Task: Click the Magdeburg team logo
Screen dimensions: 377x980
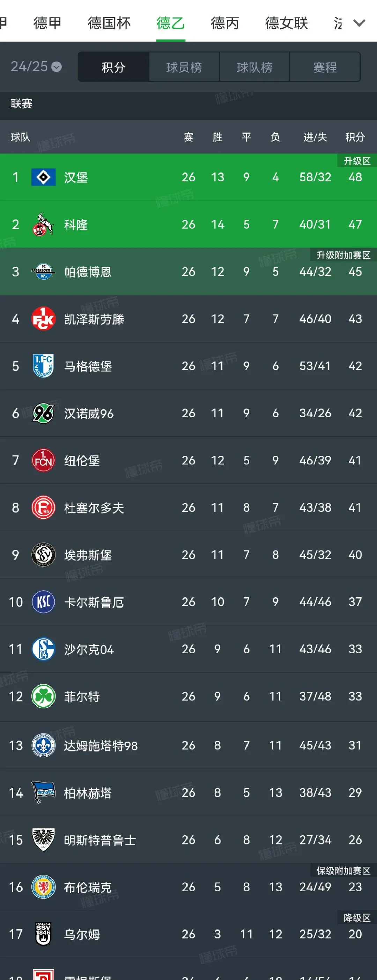Action: click(x=43, y=366)
